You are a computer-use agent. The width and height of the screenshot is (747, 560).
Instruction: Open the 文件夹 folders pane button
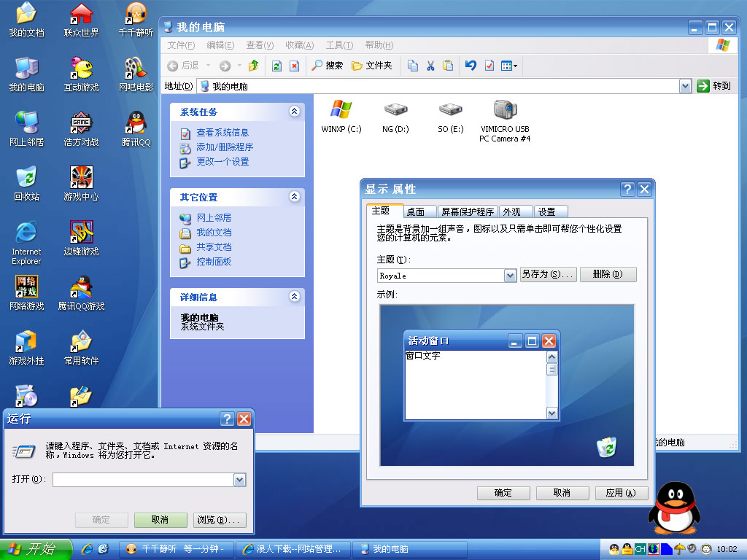coord(371,66)
